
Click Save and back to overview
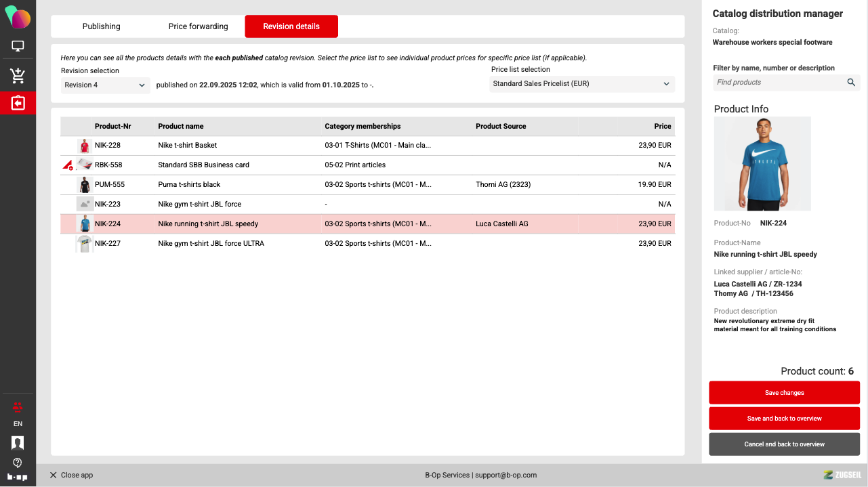(x=784, y=419)
